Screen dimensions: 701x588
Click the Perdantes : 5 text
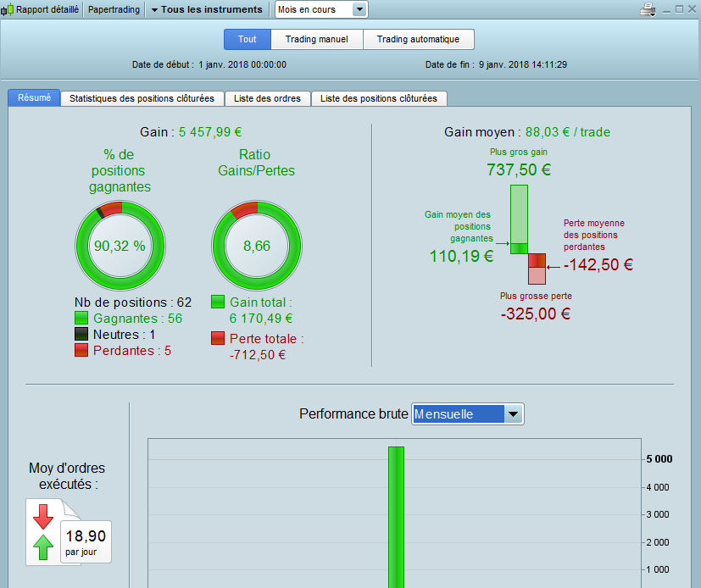tap(132, 351)
